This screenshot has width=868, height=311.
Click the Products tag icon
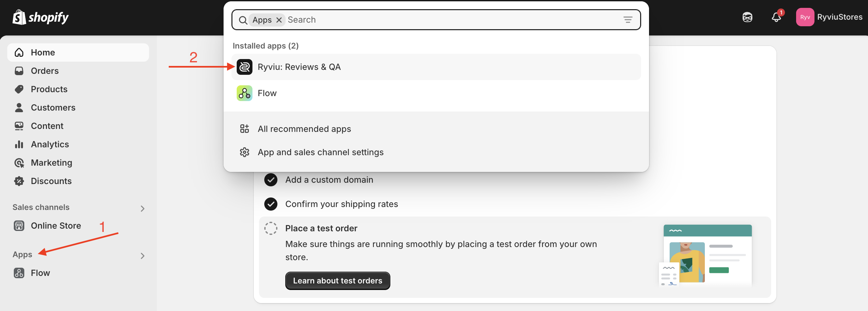(19, 89)
